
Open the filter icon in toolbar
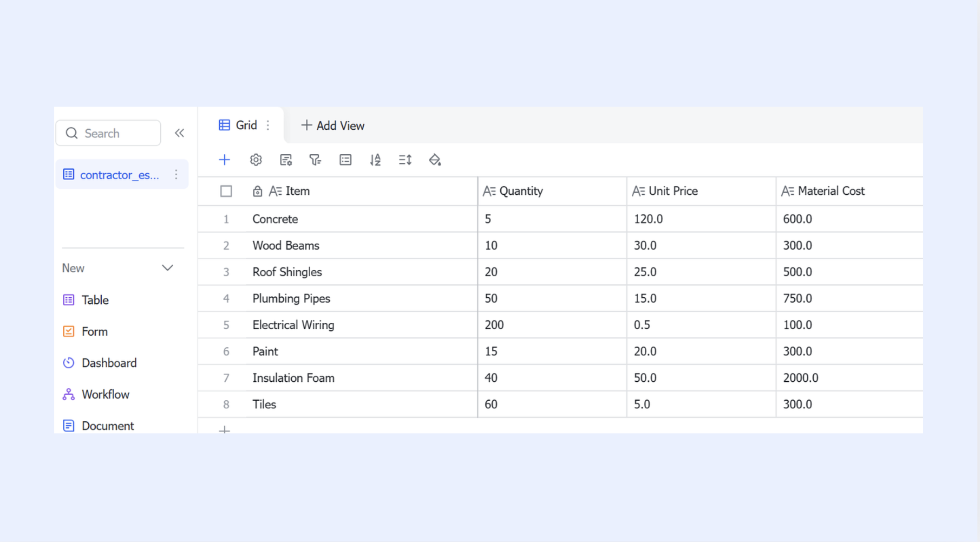tap(315, 160)
